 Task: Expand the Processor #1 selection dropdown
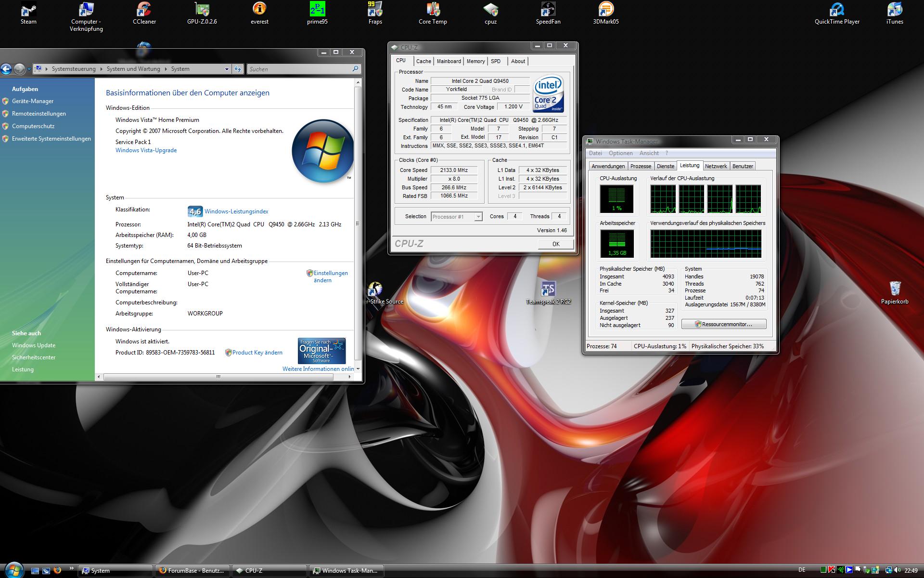point(478,217)
